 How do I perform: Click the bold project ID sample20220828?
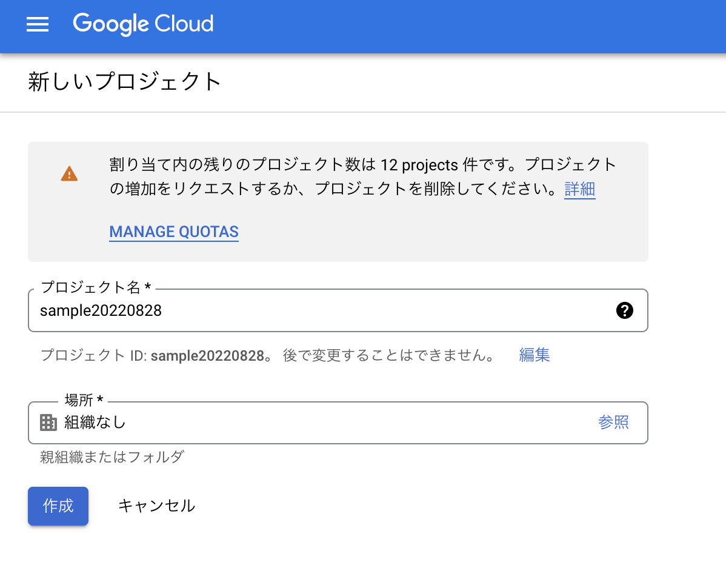pyautogui.click(x=208, y=355)
